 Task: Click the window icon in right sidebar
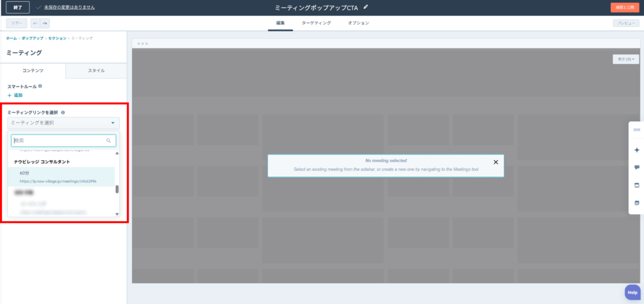coord(636,185)
